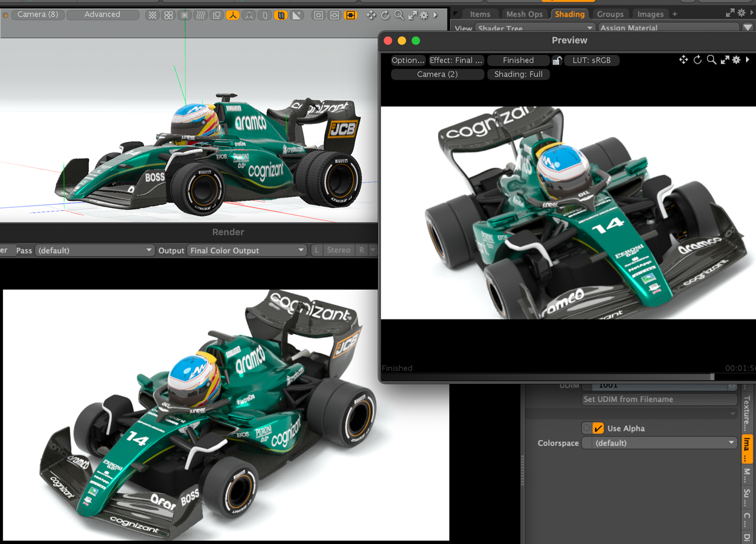Image resolution: width=756 pixels, height=544 pixels.
Task: Click the Preview render progress bar
Action: pos(547,376)
